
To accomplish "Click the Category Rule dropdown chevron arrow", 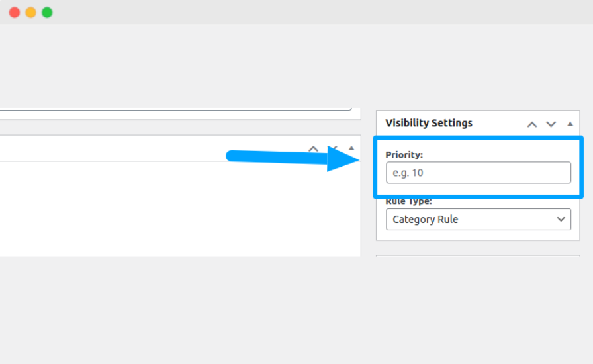I will 561,219.
